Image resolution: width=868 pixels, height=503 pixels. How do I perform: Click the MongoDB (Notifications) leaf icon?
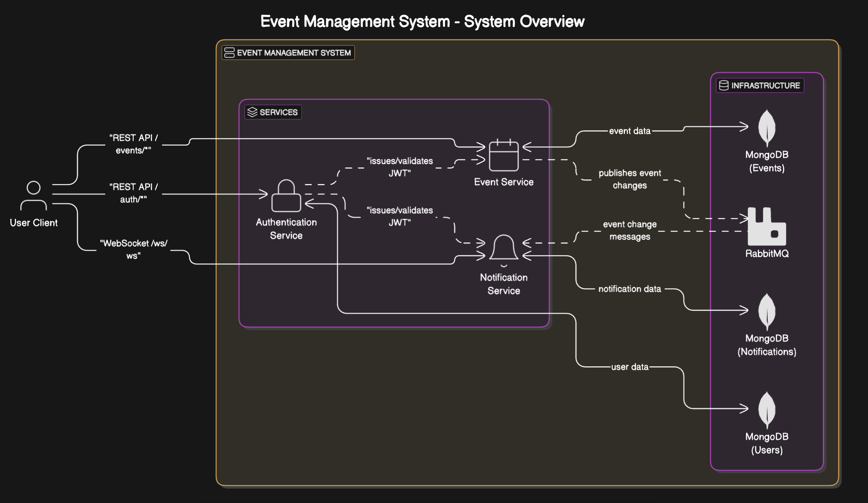pyautogui.click(x=767, y=312)
